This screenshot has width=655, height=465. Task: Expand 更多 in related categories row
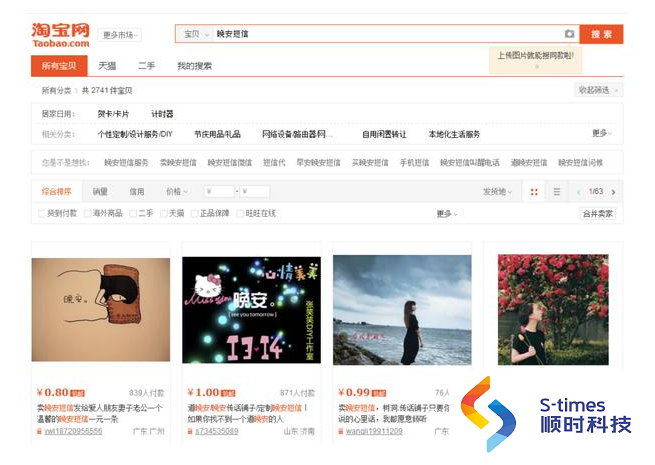[x=602, y=134]
